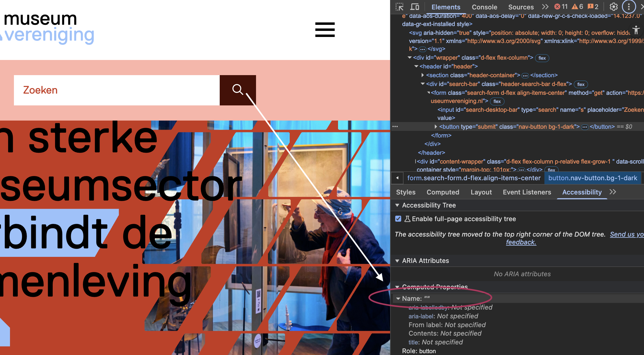The image size is (644, 355).
Task: Click the accessibility tree figure button
Action: coord(636,30)
